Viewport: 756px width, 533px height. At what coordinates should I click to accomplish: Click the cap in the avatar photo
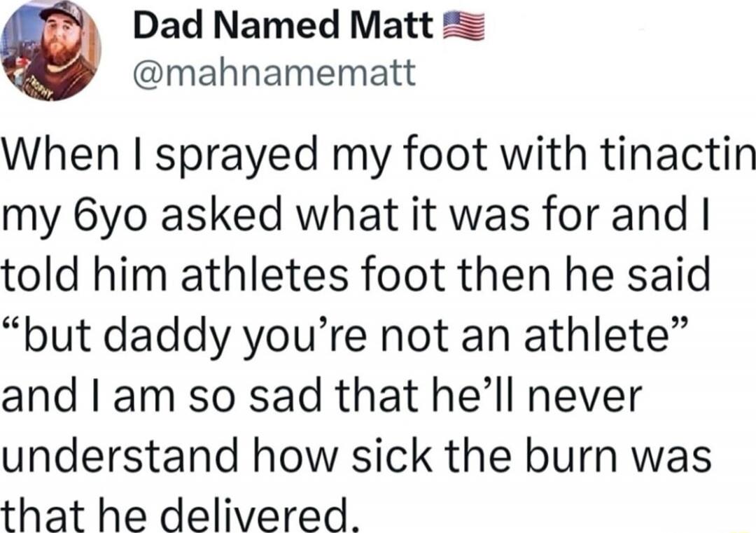tap(62, 13)
